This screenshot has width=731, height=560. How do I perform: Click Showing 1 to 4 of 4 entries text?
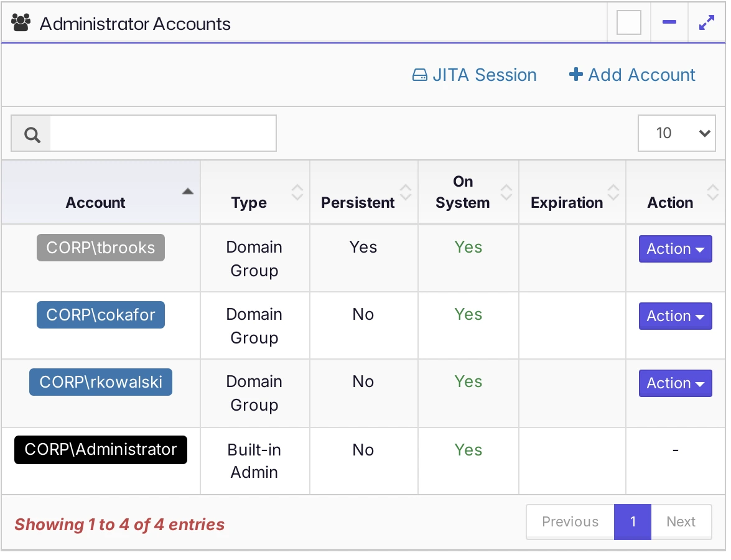coord(119,525)
